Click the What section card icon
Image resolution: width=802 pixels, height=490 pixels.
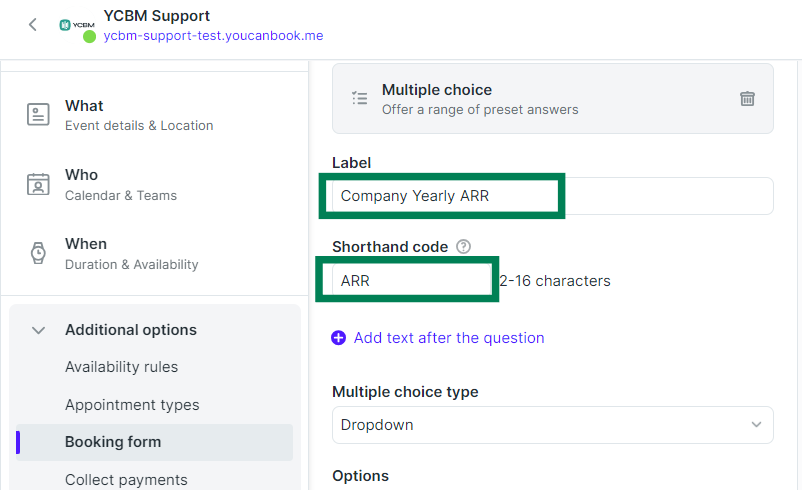pyautogui.click(x=38, y=115)
